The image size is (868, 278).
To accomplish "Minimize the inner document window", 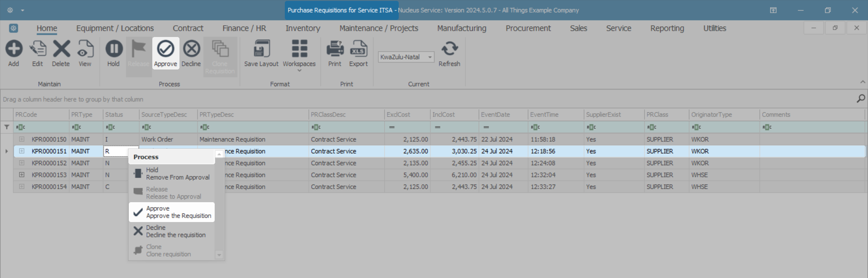I will tap(814, 28).
